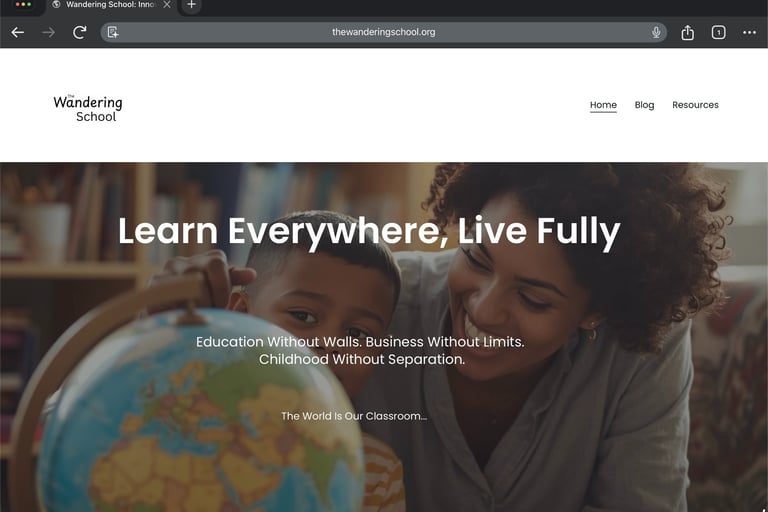Reload the current page

pyautogui.click(x=80, y=32)
